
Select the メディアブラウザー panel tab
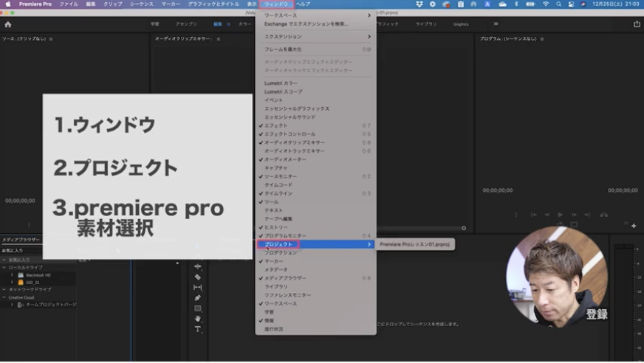21,240
